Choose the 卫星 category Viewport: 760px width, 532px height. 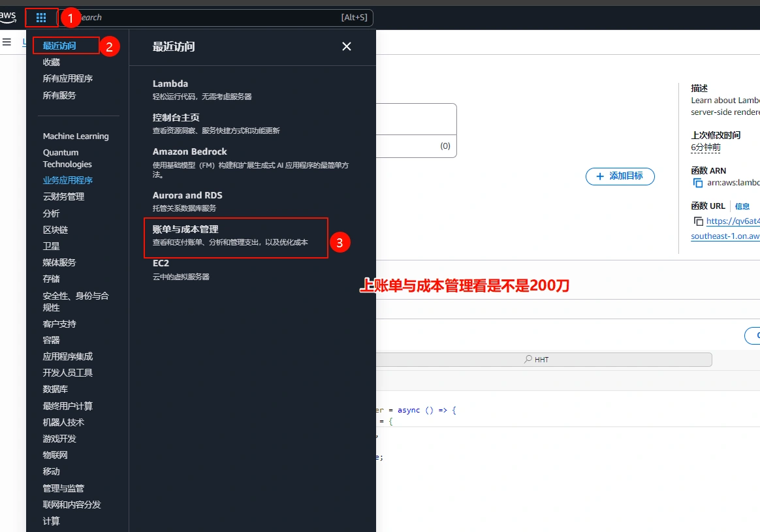(x=52, y=246)
